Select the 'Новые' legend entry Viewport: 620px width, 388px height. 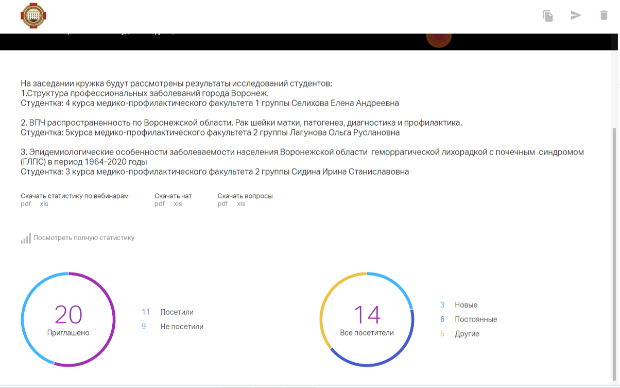[x=459, y=305]
